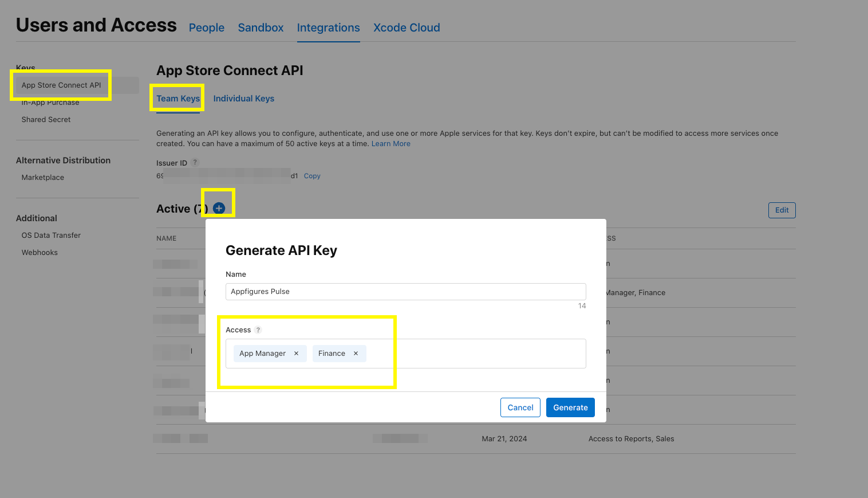Open the Webhooks section
This screenshot has width=868, height=498.
[x=40, y=252]
